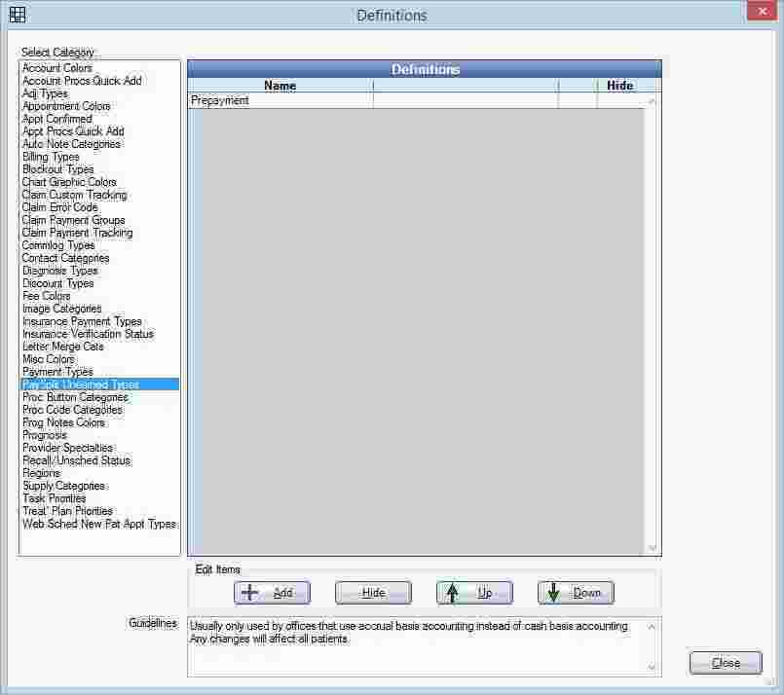Select Web Sched New Pat Appt Types
Image resolution: width=784 pixels, height=695 pixels.
coord(99,524)
